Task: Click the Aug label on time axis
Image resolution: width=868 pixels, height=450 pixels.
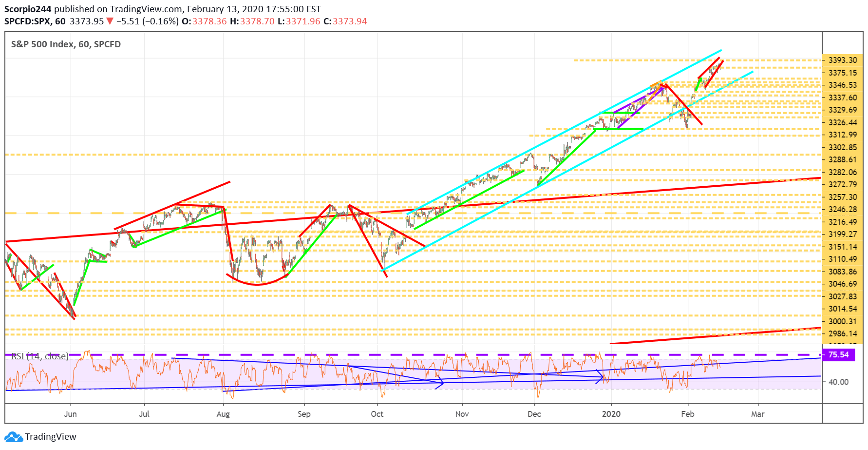Action: coord(223,414)
